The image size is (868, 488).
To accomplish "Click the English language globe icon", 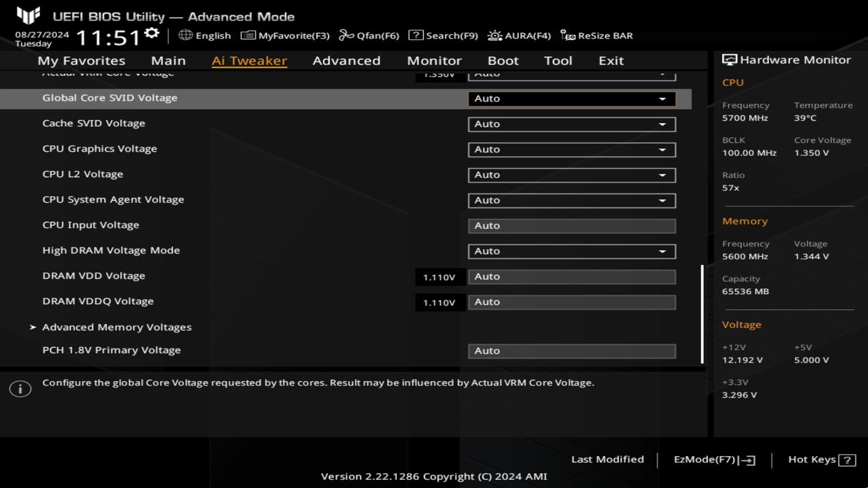I will 185,35.
